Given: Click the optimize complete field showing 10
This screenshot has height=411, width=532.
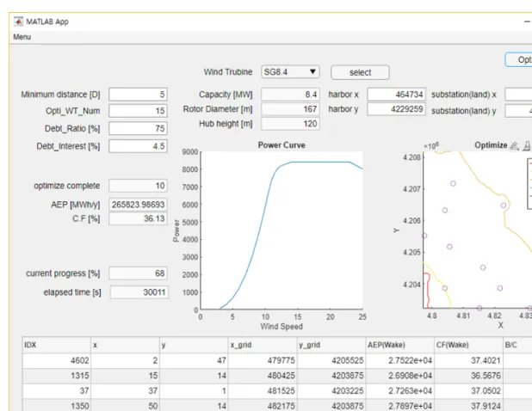Looking at the screenshot, I should (138, 186).
